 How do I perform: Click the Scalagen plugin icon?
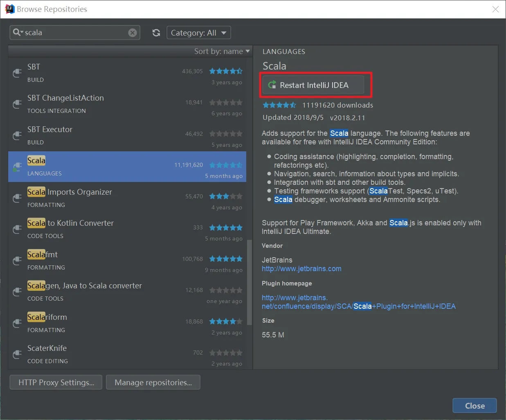point(17,292)
